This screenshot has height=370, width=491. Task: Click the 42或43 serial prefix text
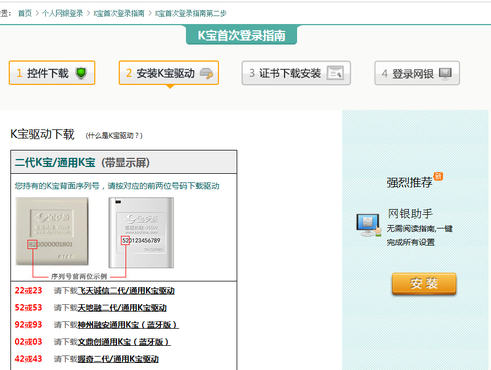click(28, 359)
